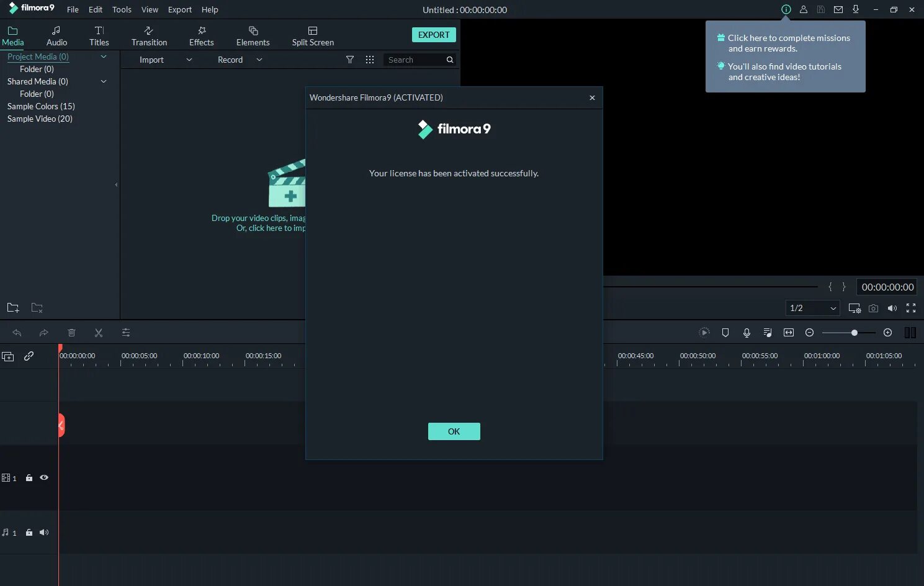Open the Transition tab

149,36
